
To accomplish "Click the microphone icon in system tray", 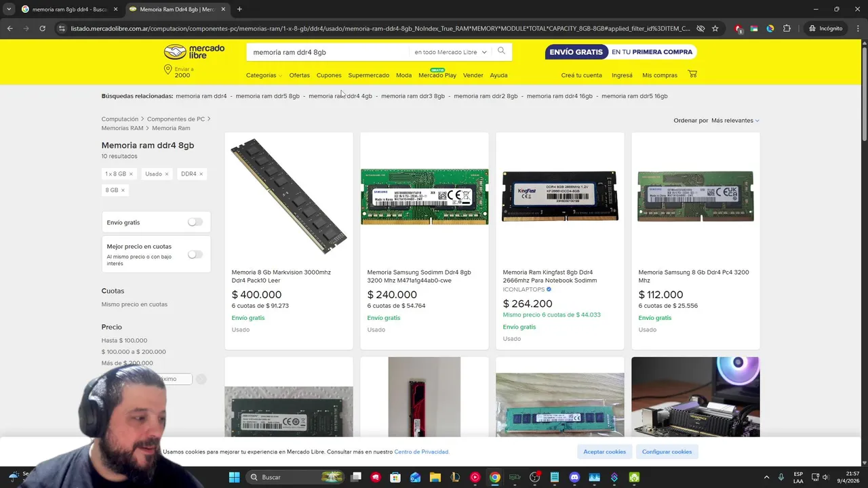I will [781, 477].
